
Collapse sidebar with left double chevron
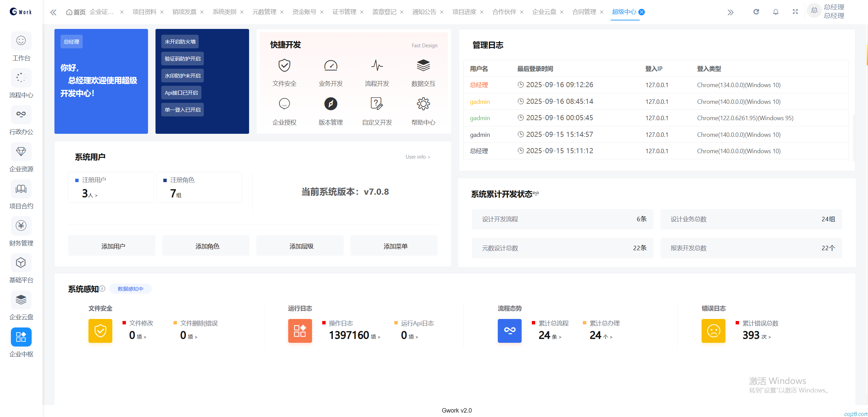point(53,13)
